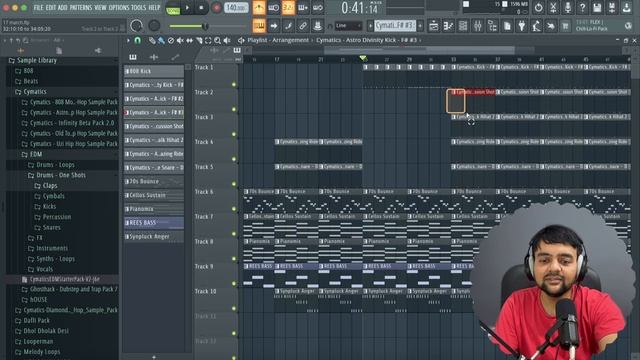640x360 pixels.
Task: Toggle wait for input to start
Action: click(x=273, y=7)
